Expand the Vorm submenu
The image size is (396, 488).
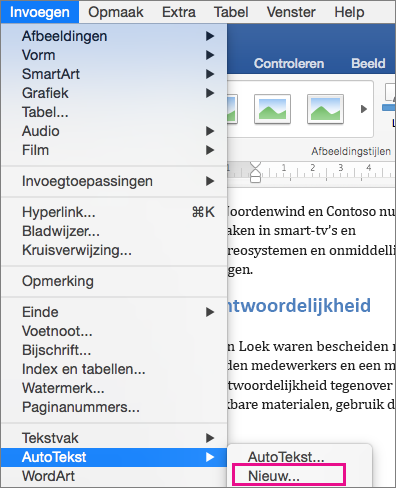[114, 55]
